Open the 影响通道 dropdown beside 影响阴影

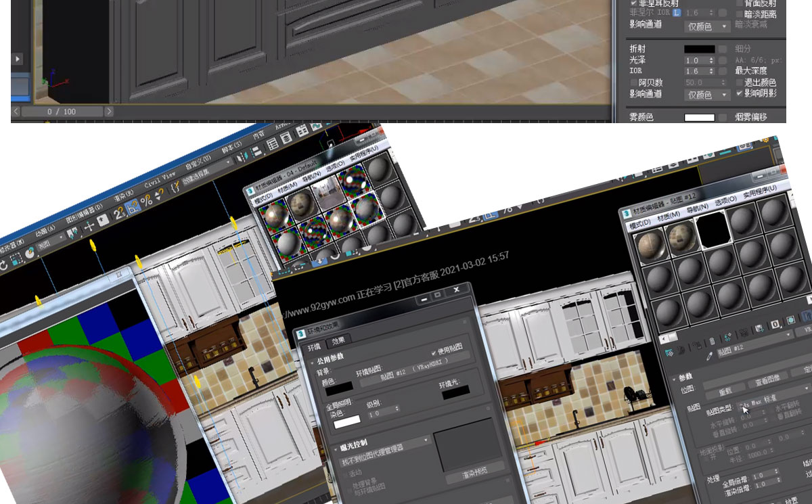707,95
